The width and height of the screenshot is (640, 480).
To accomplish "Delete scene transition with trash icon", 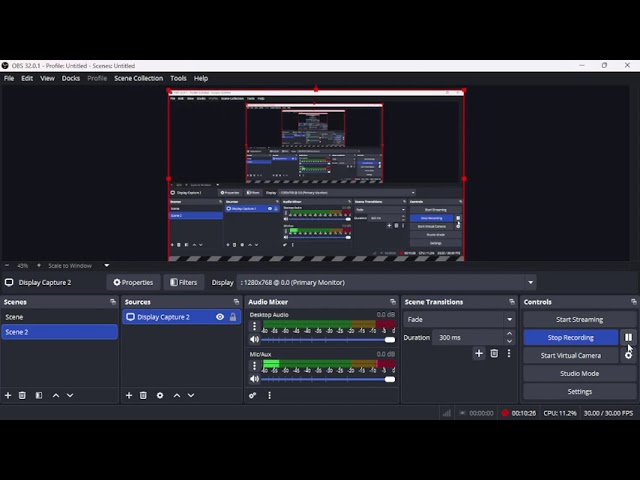I will coord(494,353).
